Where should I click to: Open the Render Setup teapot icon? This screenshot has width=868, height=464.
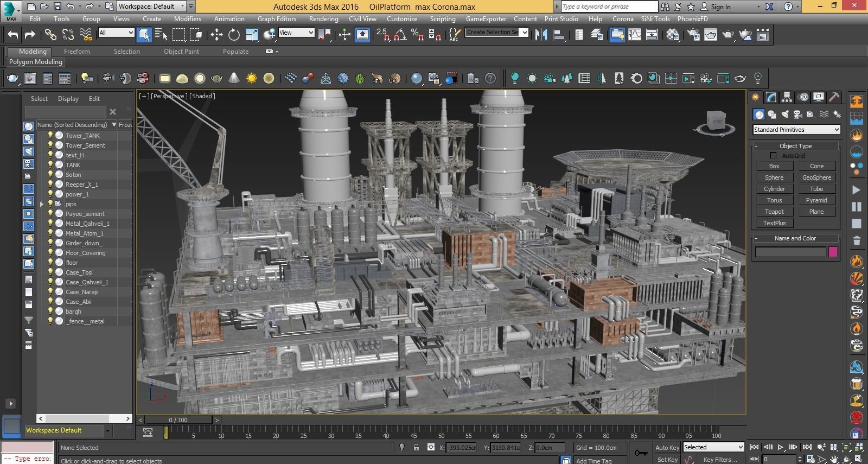click(693, 35)
